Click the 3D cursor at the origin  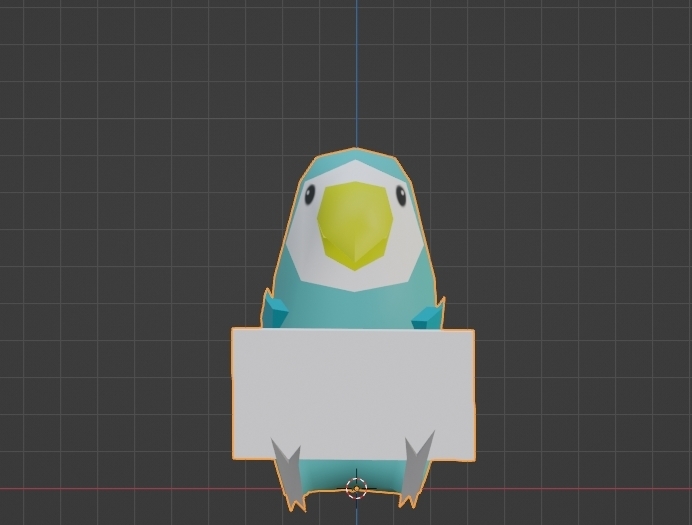tap(357, 488)
